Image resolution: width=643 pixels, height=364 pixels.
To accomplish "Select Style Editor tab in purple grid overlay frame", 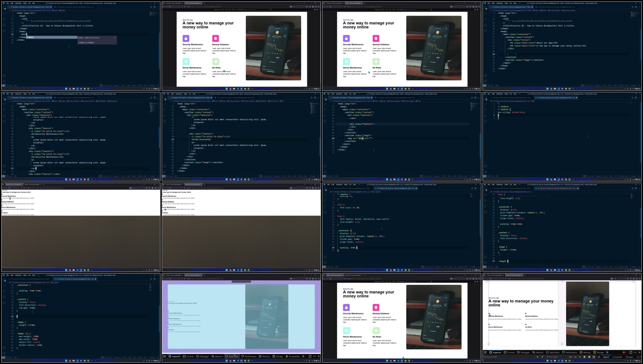I will point(232,356).
